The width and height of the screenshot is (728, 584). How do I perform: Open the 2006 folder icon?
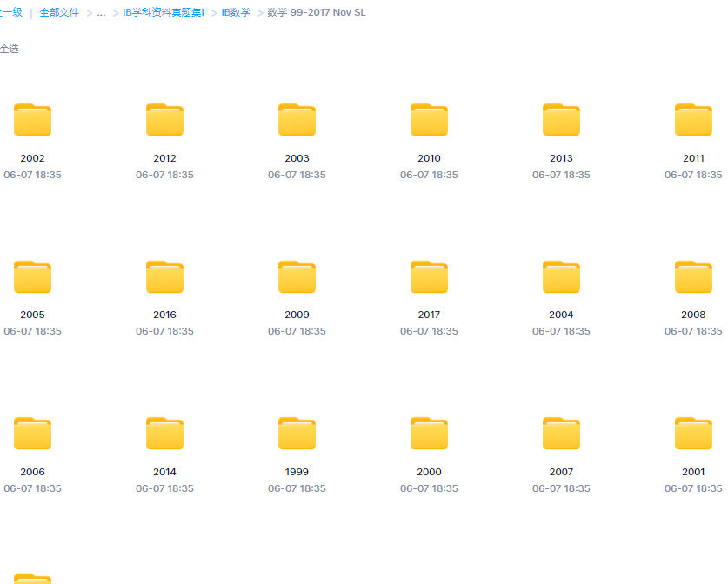coord(32,434)
